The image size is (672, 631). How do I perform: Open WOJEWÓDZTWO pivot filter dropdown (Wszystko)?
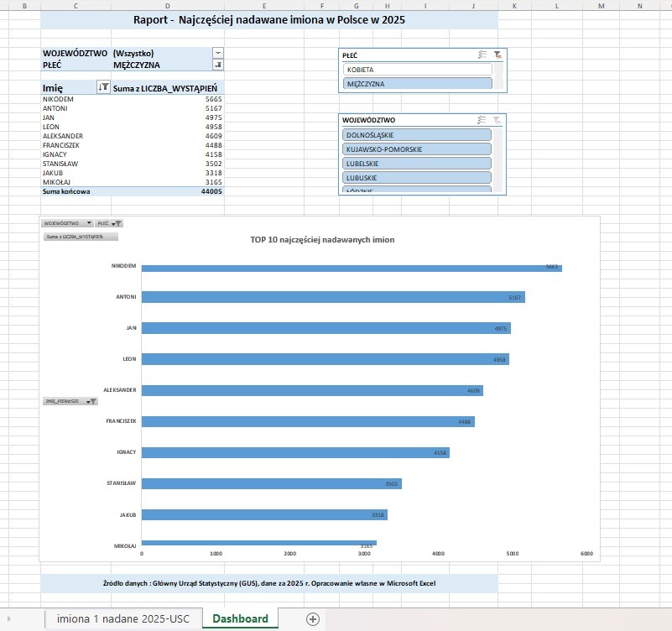(218, 53)
